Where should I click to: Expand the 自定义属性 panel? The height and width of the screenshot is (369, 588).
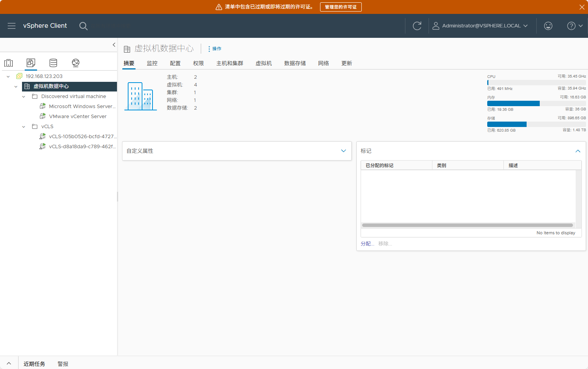(343, 151)
